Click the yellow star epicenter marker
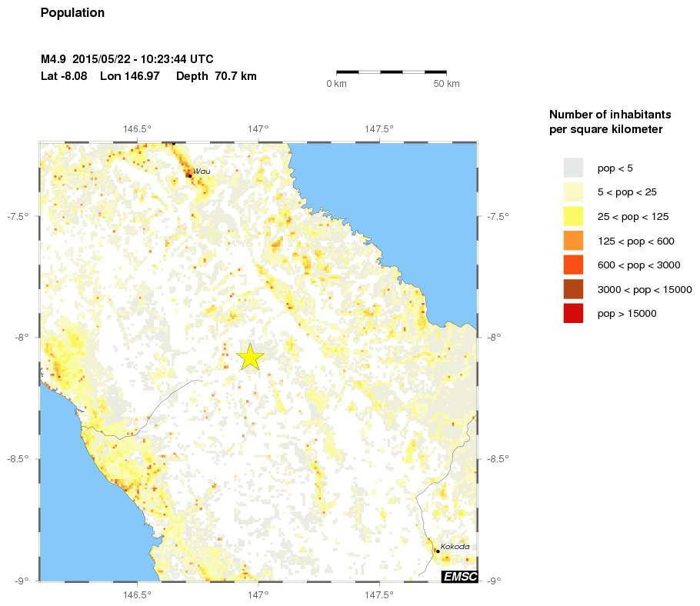Screen dimensions: 700x606 click(x=251, y=357)
